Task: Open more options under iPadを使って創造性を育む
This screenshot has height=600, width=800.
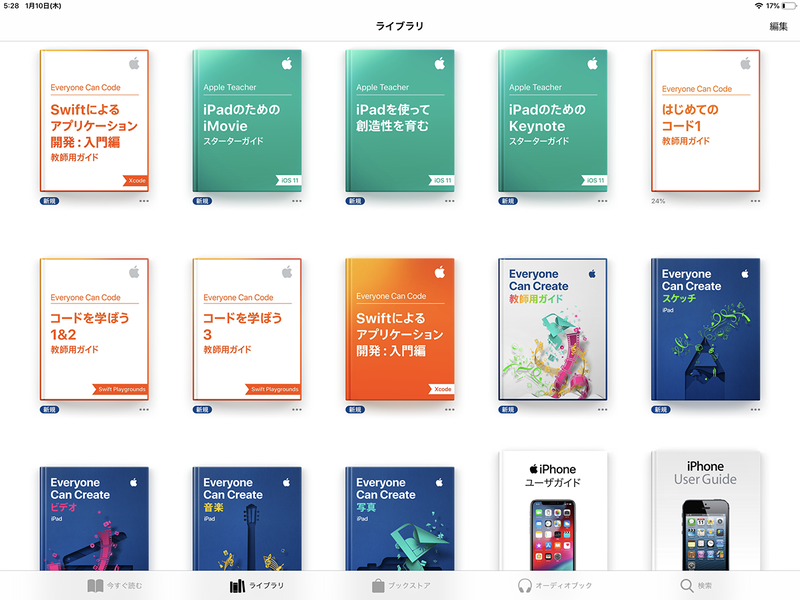Action: tap(449, 201)
